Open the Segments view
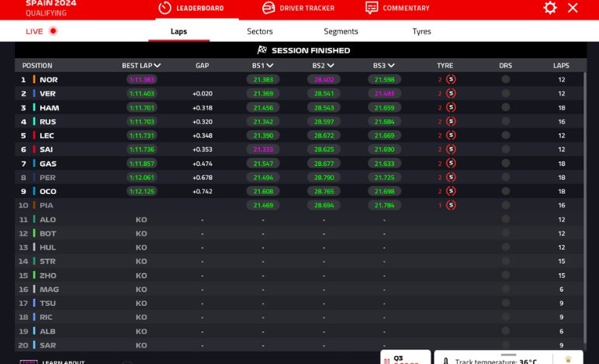The height and width of the screenshot is (364, 599). click(x=341, y=32)
